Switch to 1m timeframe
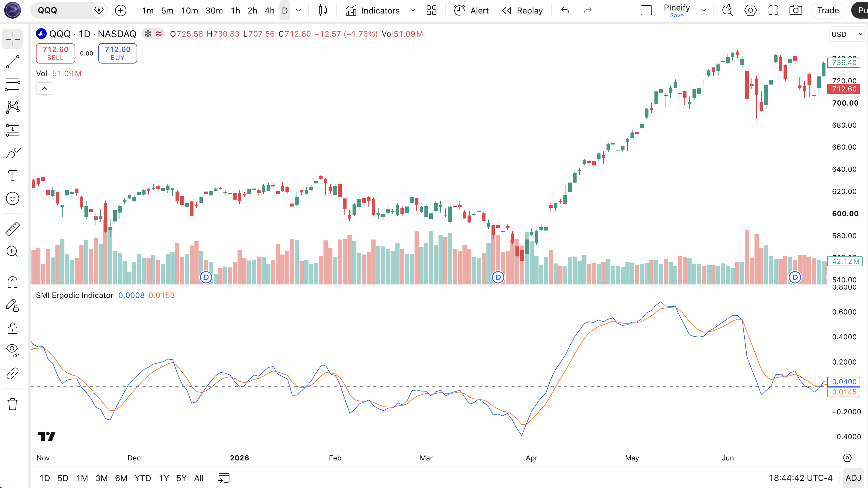868x488 pixels. tap(148, 10)
